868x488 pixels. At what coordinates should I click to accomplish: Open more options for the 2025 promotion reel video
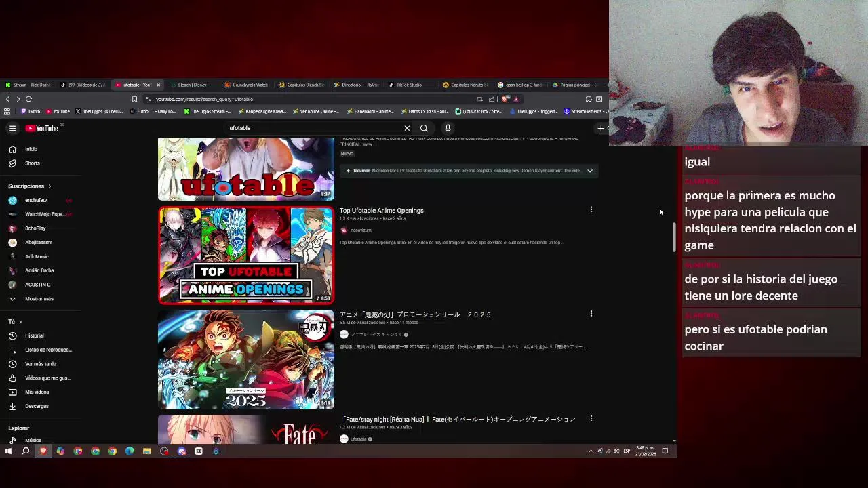[591, 314]
